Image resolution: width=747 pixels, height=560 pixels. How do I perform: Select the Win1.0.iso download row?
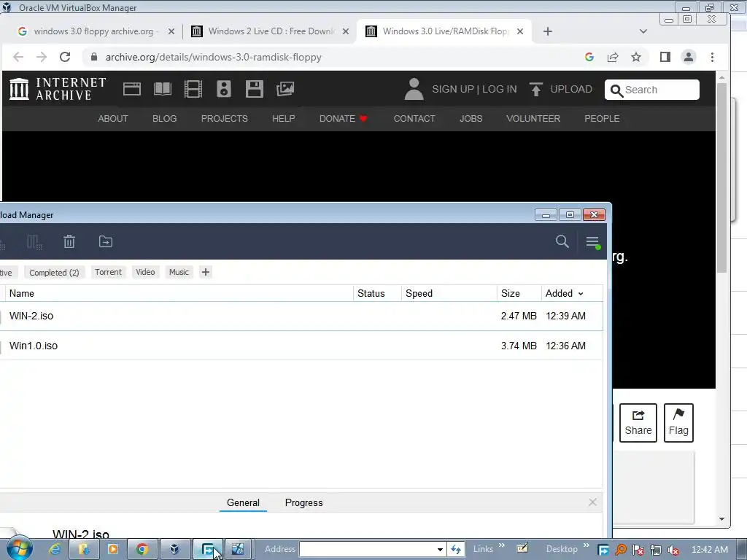(x=301, y=346)
